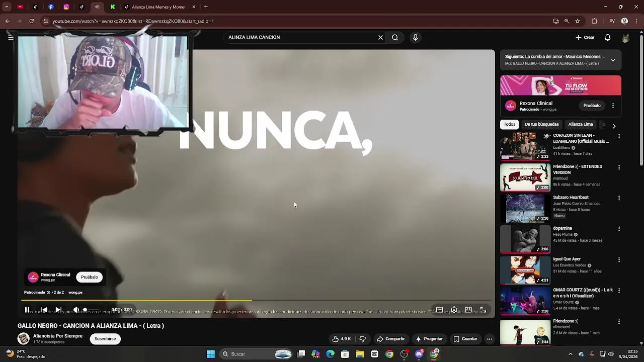Open options for the sidebar Rexona ad
Image resolution: width=644 pixels, height=362 pixels.
point(613,106)
